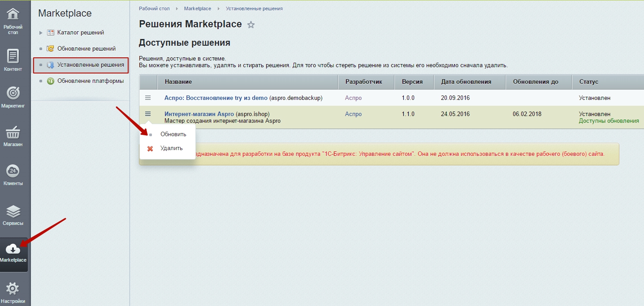
Task: Open the Маркетинг target icon
Action: (13, 93)
